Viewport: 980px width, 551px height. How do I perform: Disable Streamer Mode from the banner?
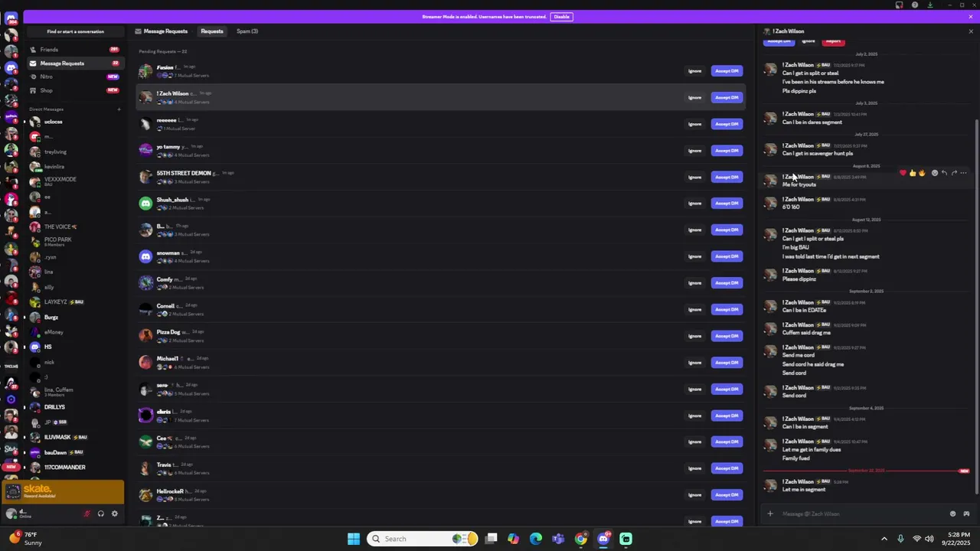pos(561,17)
